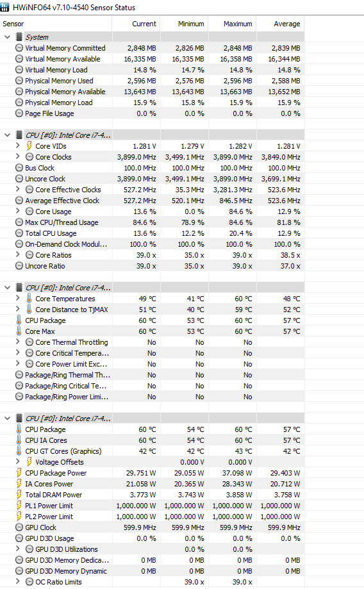Click the lightning icon beside CPU Package Power

pyautogui.click(x=19, y=472)
